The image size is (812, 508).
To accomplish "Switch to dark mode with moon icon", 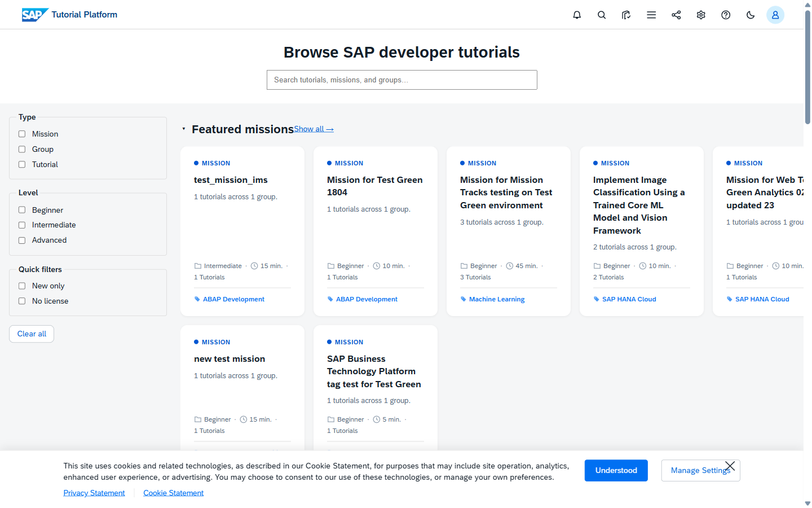I will tap(751, 15).
